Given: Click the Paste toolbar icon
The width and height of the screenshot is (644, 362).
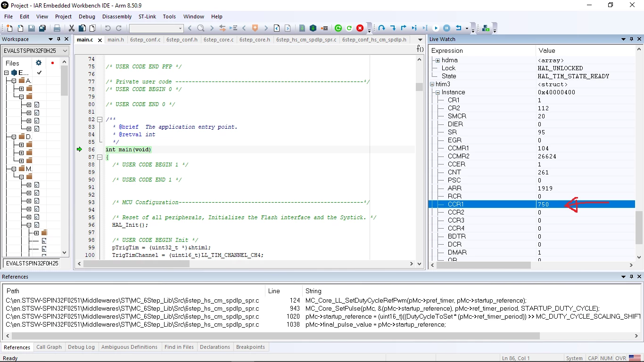Looking at the screenshot, I should click(x=92, y=28).
